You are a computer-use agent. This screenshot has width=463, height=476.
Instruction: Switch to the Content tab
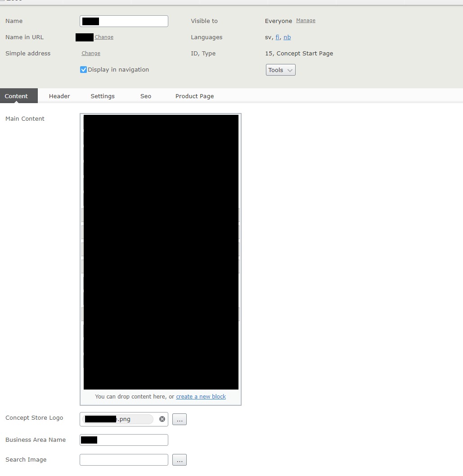pos(16,96)
